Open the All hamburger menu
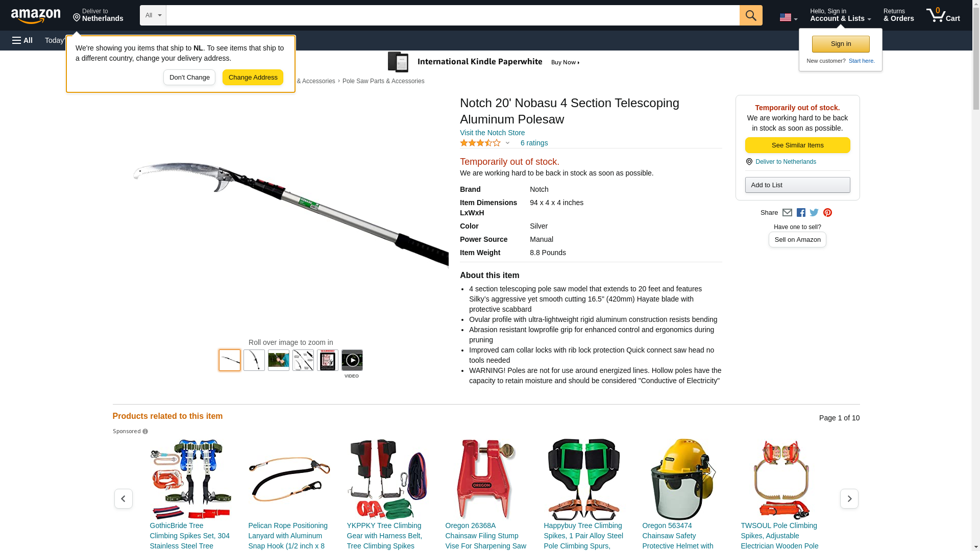Screen dimensions: 980x551 coord(22,40)
